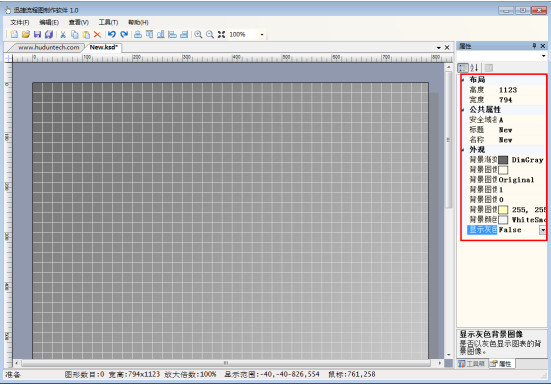
Task: Toggle alphabetical A-Z sort in properties
Action: tap(474, 67)
